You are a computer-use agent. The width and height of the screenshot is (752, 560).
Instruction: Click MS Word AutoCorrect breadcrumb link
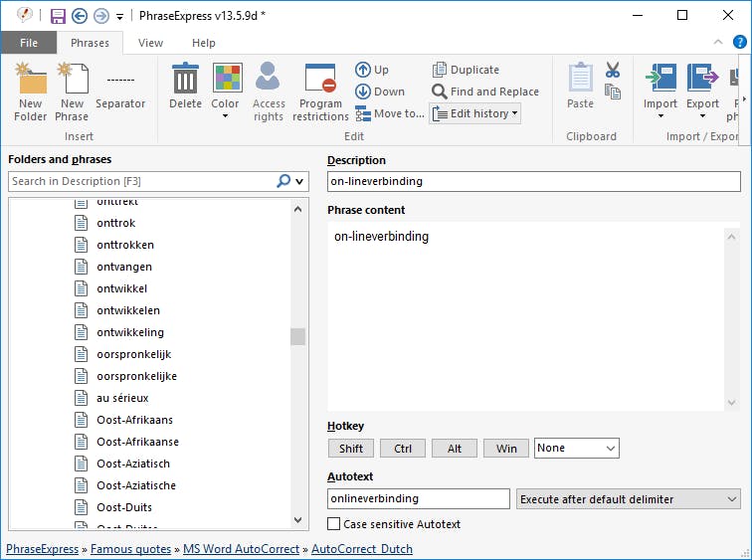[242, 549]
